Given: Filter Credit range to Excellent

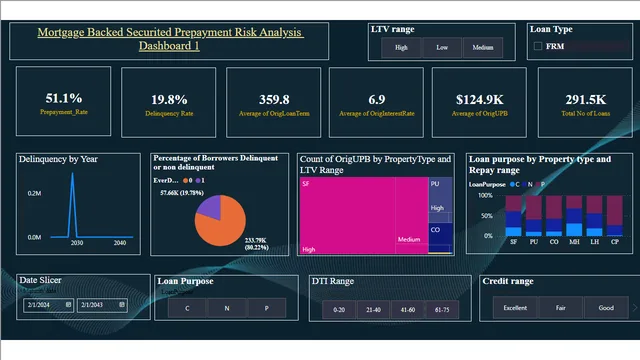Looking at the screenshot, I should coord(515,308).
